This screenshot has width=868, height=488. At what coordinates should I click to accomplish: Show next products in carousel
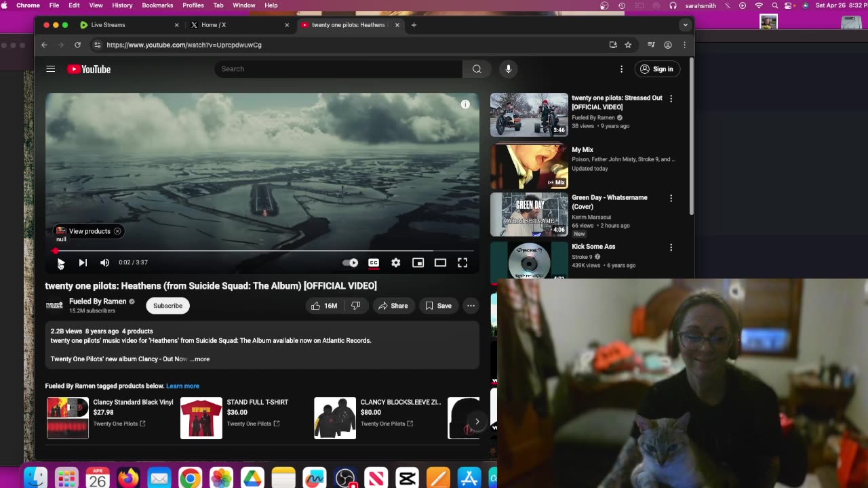coord(477,422)
